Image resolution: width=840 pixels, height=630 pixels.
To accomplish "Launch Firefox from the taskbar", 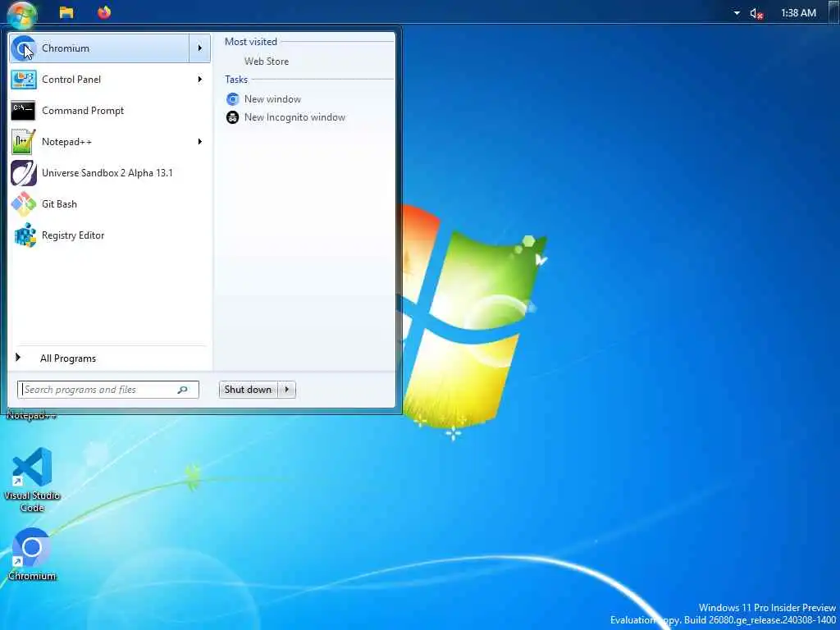I will 104,11.
